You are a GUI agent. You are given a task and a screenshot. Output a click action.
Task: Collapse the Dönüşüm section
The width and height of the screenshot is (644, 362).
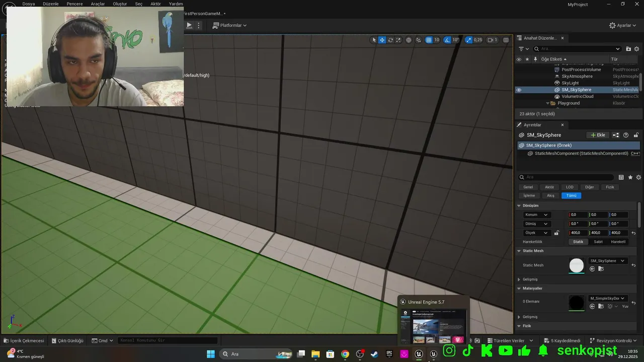click(x=519, y=206)
